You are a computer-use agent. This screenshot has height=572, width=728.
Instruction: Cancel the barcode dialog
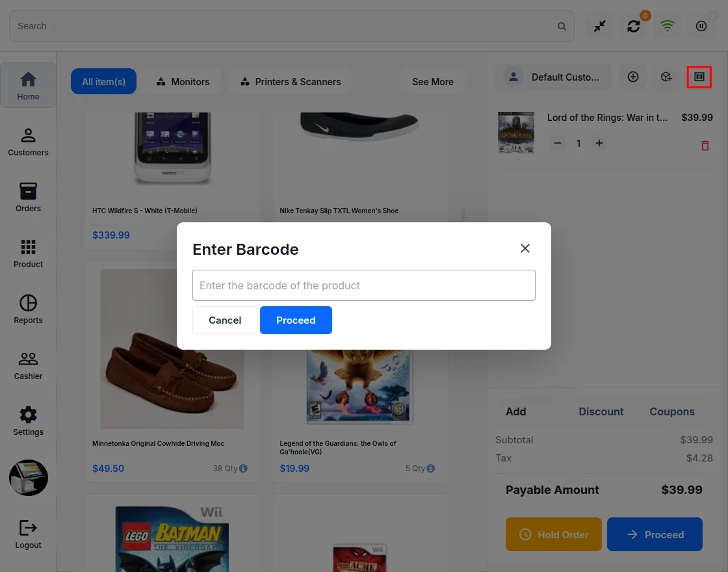[x=225, y=320]
